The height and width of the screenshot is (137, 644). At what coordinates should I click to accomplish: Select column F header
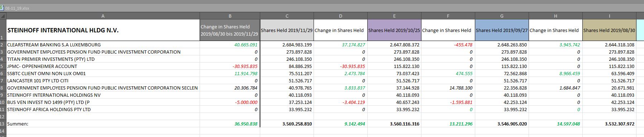click(x=448, y=16)
